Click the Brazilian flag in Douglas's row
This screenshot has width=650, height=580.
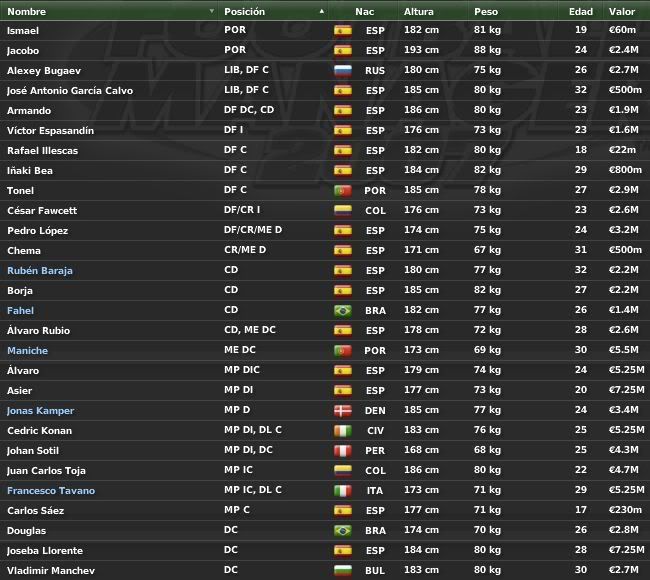[343, 530]
